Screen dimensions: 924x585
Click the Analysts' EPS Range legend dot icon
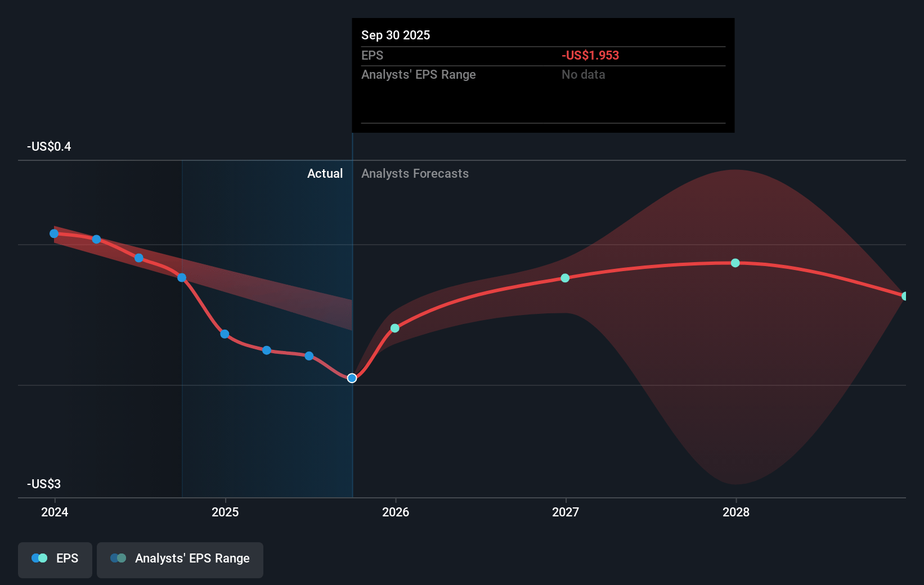(118, 558)
